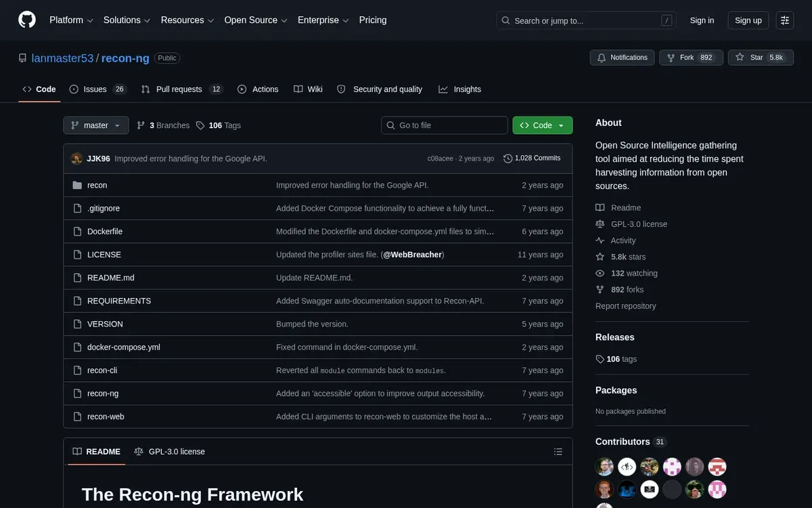Open commit hash c08acee
The image size is (812, 508).
tap(441, 158)
